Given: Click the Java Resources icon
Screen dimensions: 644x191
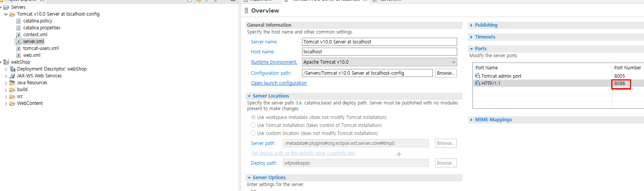Looking at the screenshot, I should pyautogui.click(x=12, y=83).
